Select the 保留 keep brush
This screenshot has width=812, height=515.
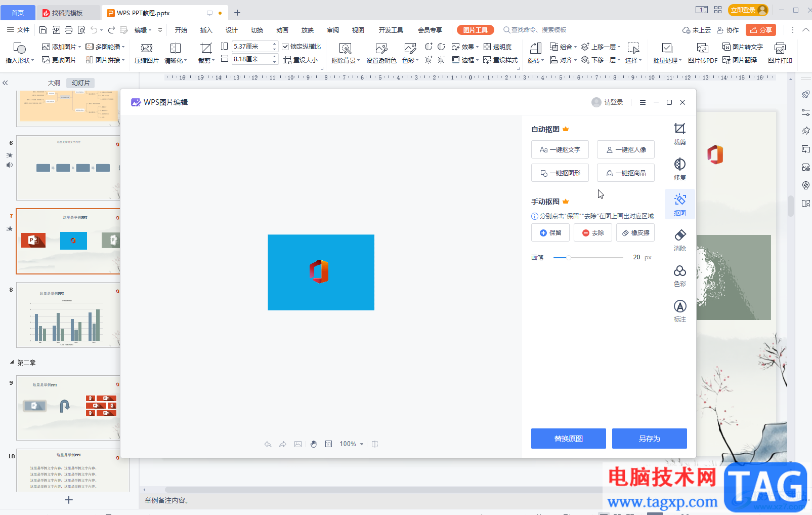click(550, 233)
